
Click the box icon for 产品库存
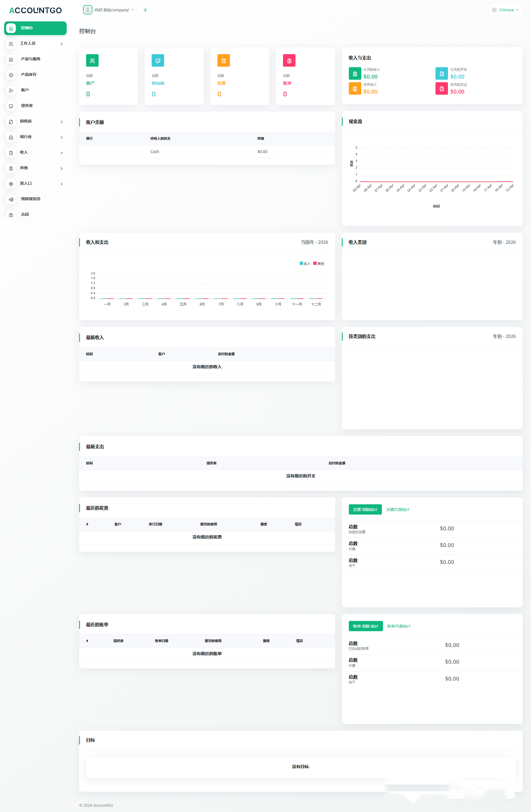point(11,75)
